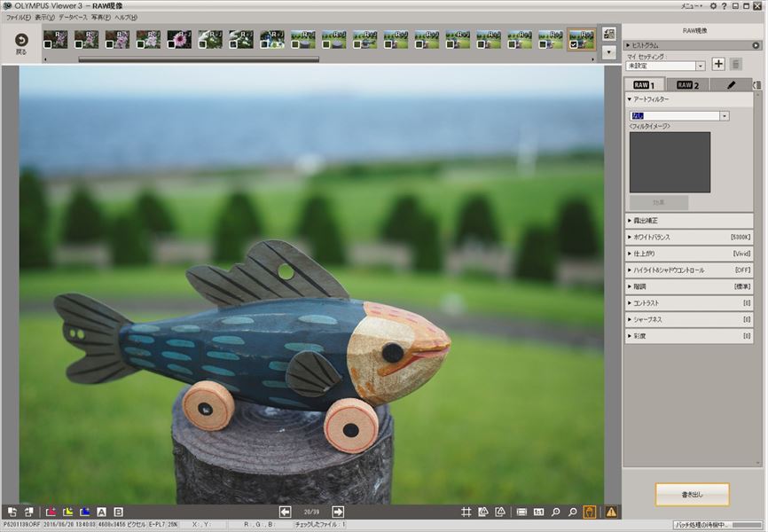Select the orange hand pan tool
Viewport: 768px width, 532px height.
coord(590,512)
